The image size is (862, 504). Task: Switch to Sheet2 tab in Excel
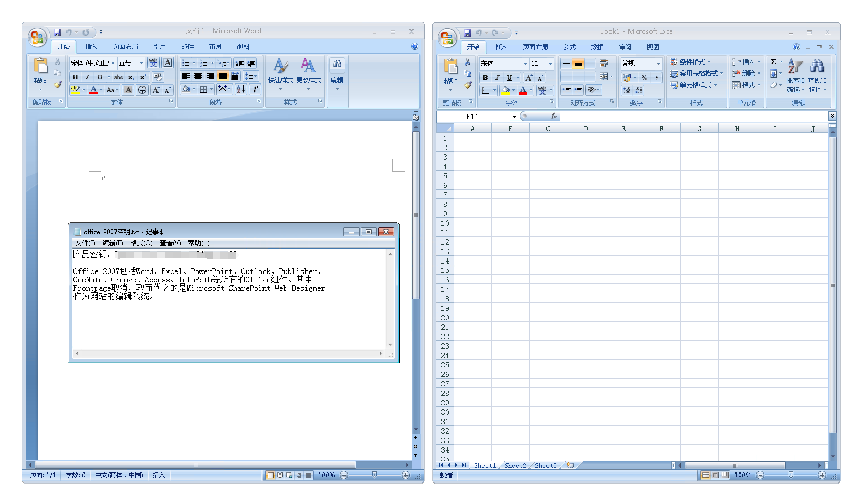pos(515,466)
